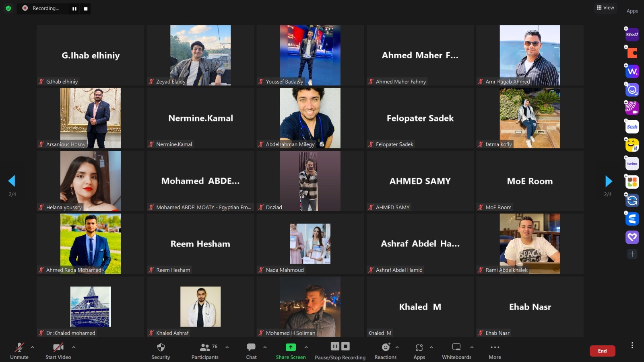Expand the Share Screen options arrow

point(306,347)
